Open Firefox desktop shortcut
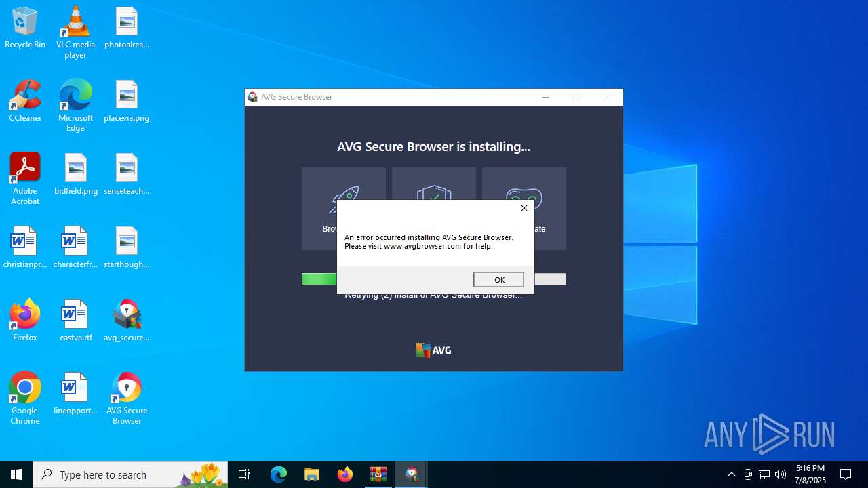 [25, 321]
